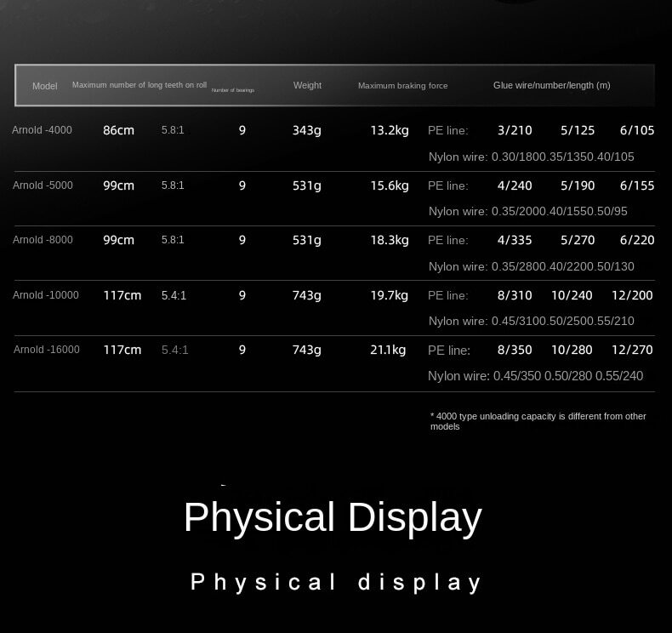This screenshot has width=672, height=633.
Task: Click the 99cm value in Arnold -5000 row
Action: (x=119, y=185)
